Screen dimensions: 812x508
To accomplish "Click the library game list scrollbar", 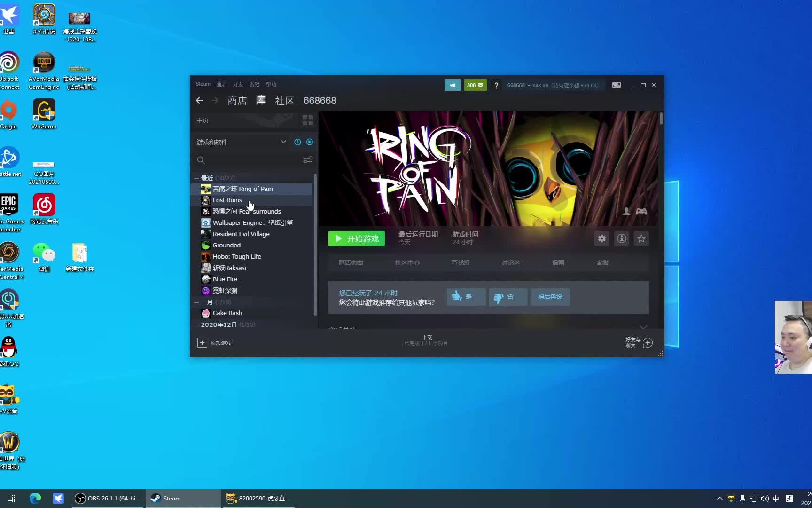I will (x=315, y=245).
